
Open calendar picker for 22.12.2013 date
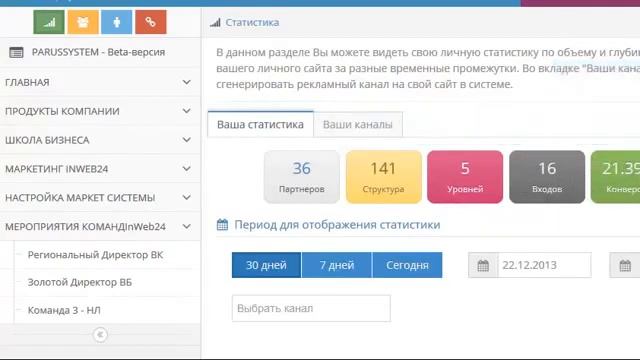(x=483, y=265)
